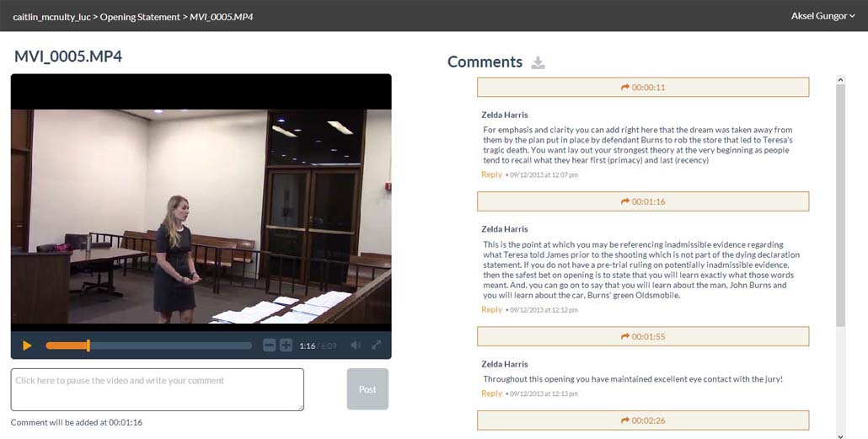Click the Zelda Harris name above the 12:07 comment

tap(504, 115)
